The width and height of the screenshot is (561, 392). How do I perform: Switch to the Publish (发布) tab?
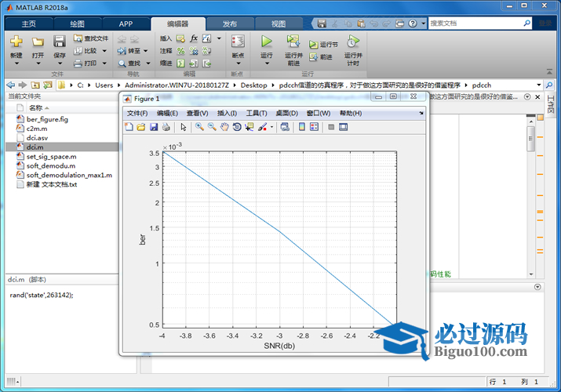point(230,24)
